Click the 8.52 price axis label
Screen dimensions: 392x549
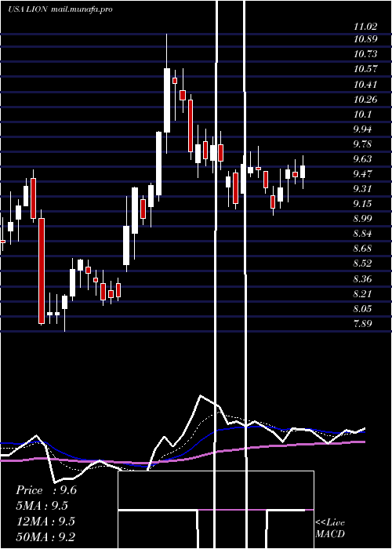pyautogui.click(x=362, y=264)
